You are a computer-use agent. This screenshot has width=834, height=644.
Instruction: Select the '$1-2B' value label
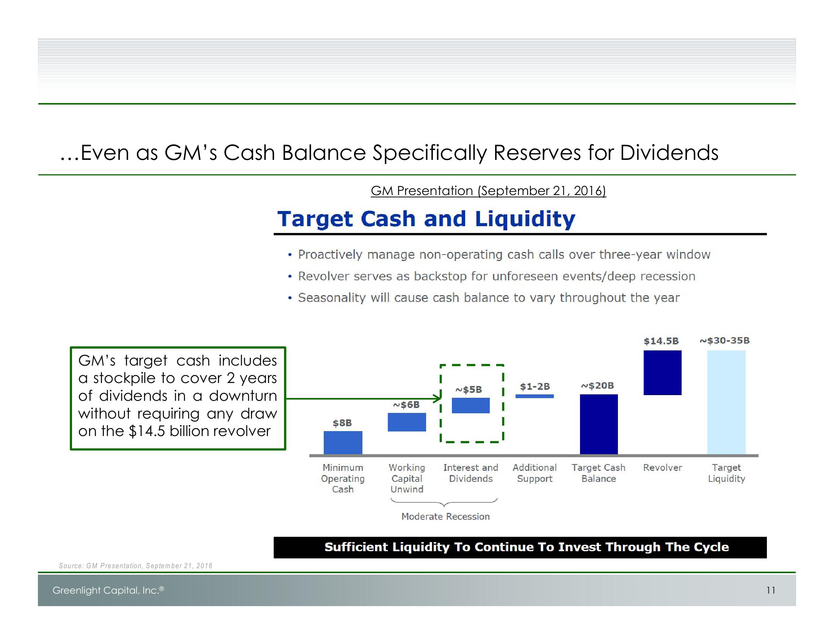click(x=535, y=386)
